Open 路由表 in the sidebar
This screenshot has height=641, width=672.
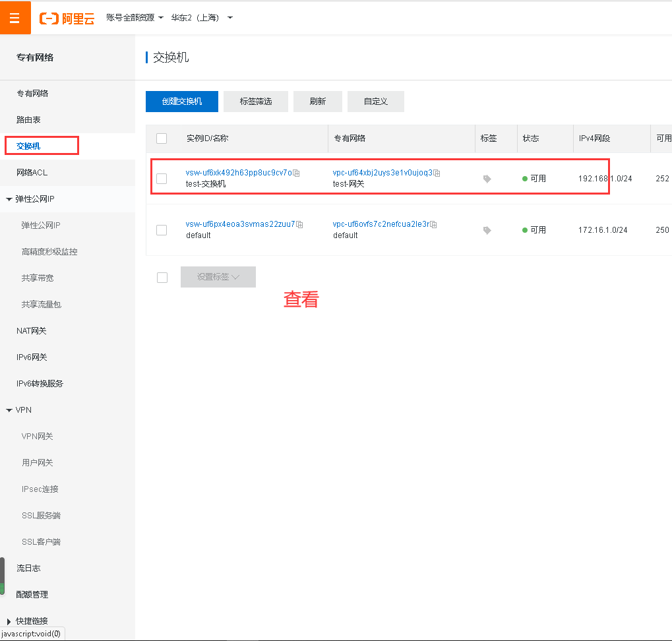(x=28, y=119)
